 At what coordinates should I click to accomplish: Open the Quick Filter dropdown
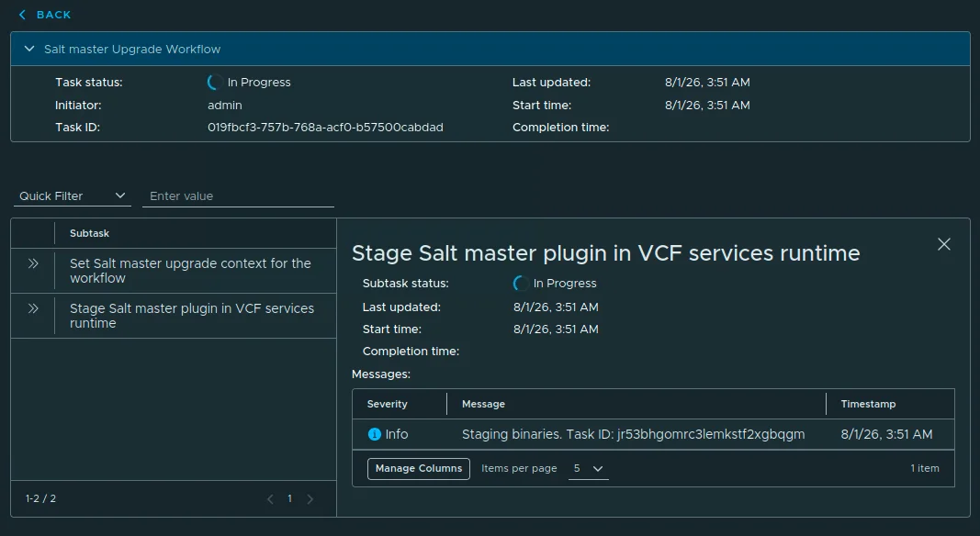tap(73, 196)
